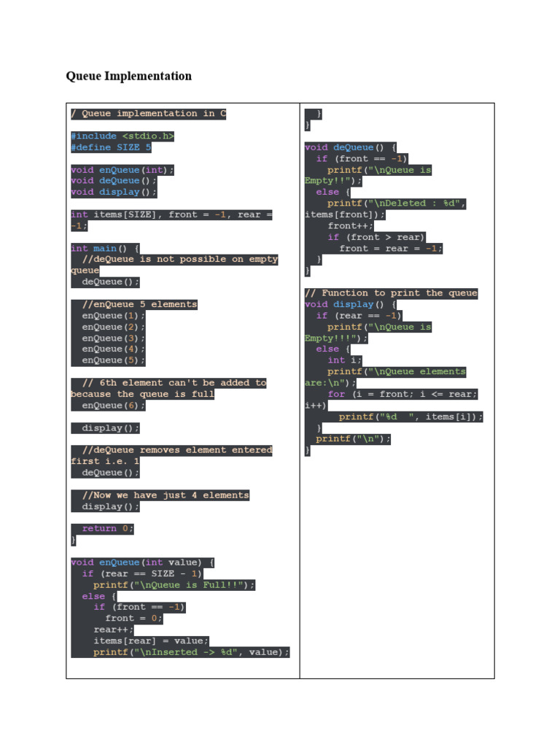Viewport: 560px width, 747px height.
Task: Click the 'printf("\n");' line
Action: (354, 439)
